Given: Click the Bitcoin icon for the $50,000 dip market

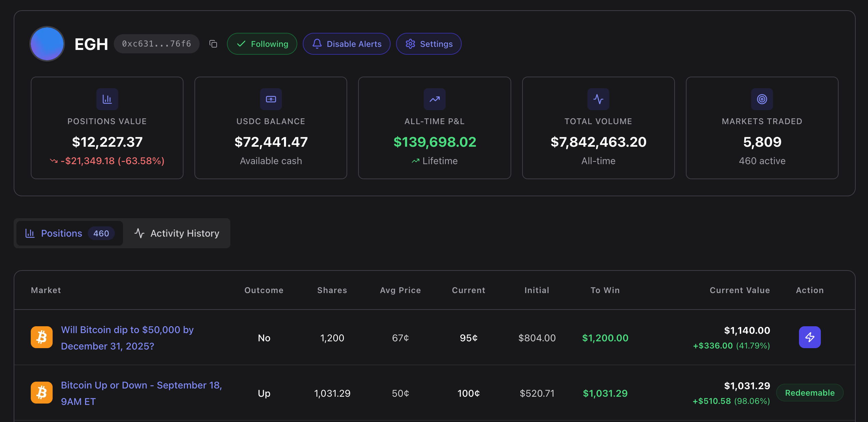Looking at the screenshot, I should pos(42,337).
